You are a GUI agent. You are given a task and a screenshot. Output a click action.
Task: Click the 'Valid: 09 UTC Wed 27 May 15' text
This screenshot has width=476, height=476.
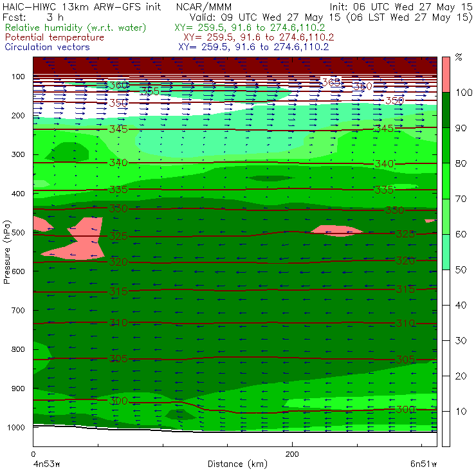265,17
